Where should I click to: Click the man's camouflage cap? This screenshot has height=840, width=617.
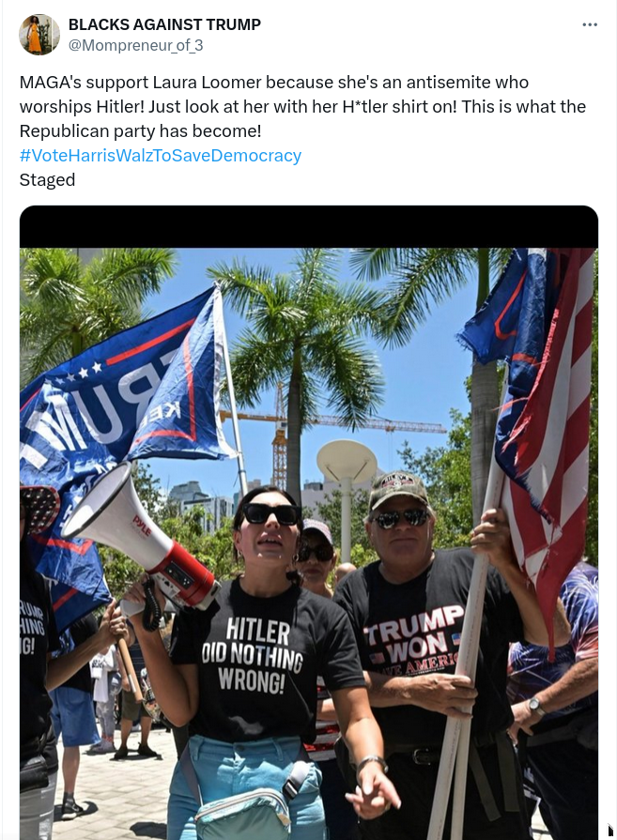click(398, 489)
